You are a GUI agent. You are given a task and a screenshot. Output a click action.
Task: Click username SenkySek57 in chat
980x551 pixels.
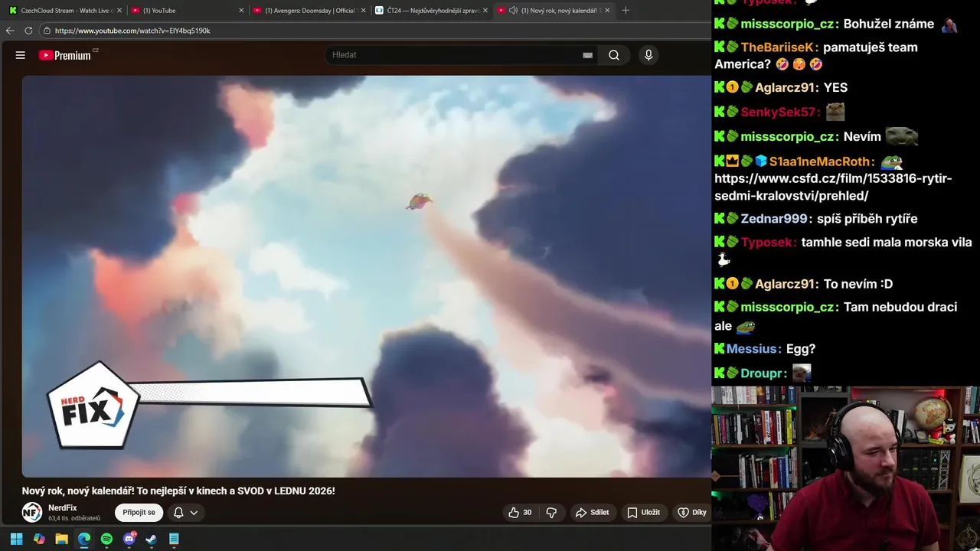[779, 112]
